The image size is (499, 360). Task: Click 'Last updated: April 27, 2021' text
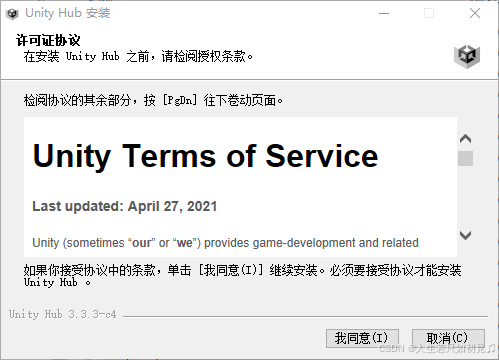pos(124,206)
